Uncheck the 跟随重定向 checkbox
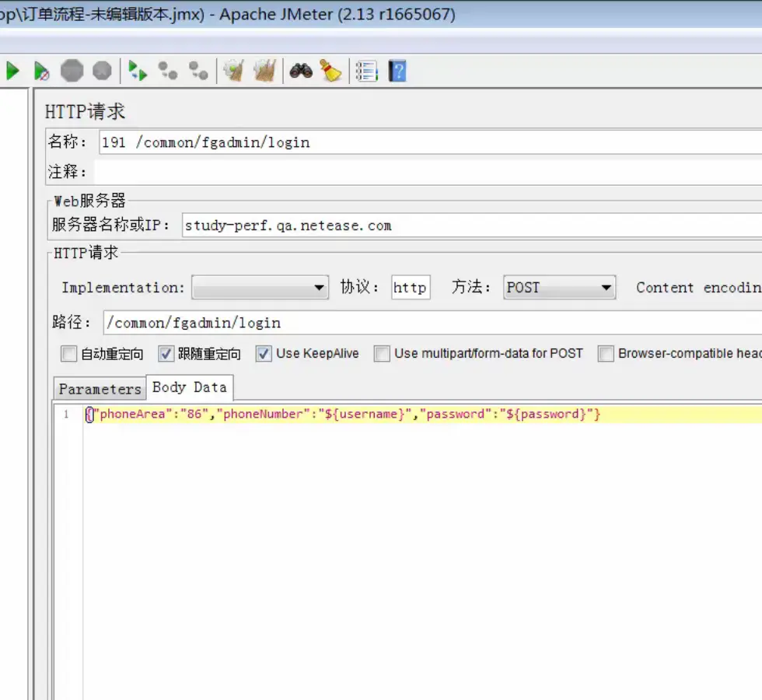Screen dimensions: 762x700 point(166,354)
